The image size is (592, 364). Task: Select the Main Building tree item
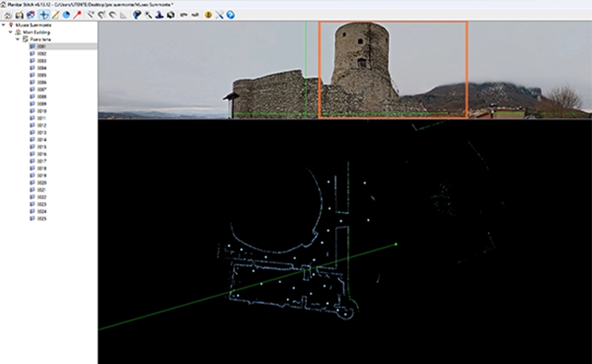pos(36,32)
